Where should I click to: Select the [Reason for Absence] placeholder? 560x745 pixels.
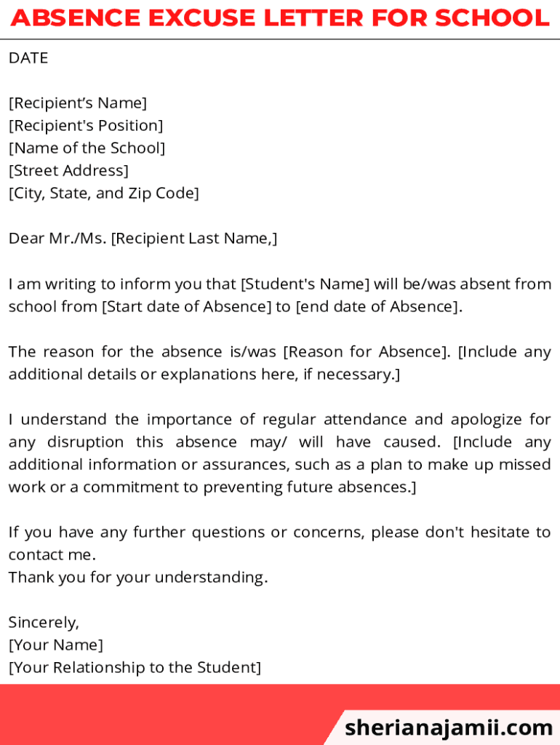coord(367,352)
